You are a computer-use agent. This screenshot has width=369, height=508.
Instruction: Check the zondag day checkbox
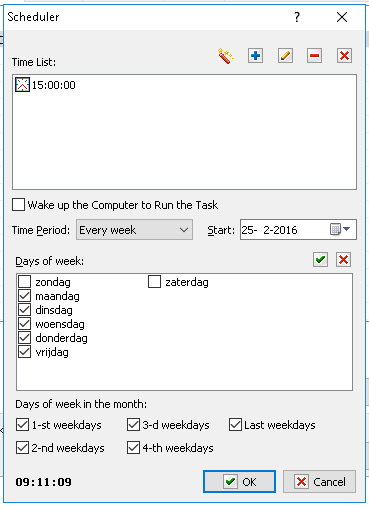coord(25,282)
